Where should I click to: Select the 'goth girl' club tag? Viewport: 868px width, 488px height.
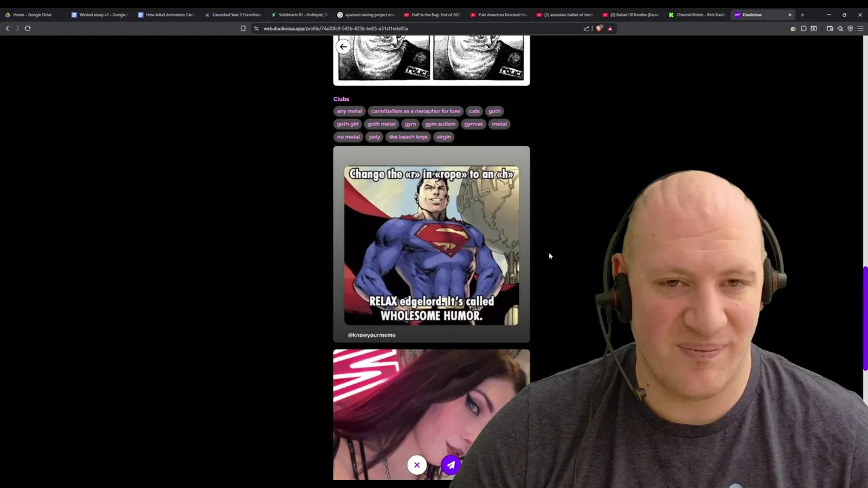click(x=347, y=124)
